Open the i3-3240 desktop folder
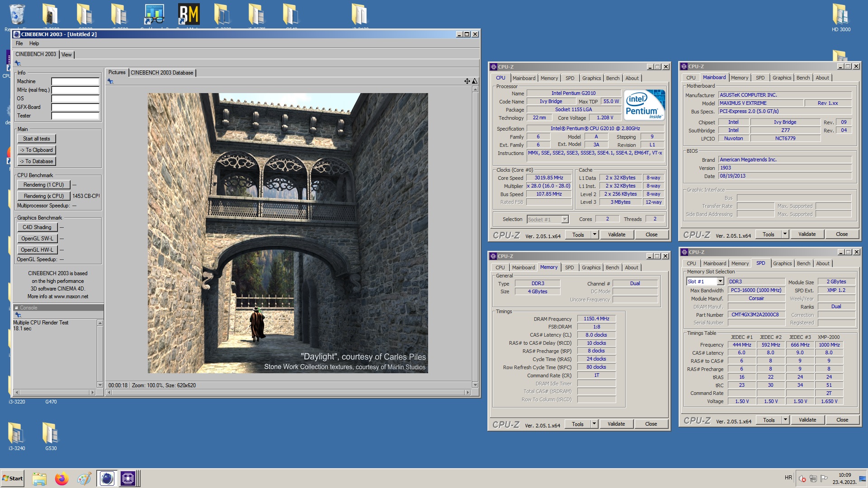The width and height of the screenshot is (868, 488). 17,436
